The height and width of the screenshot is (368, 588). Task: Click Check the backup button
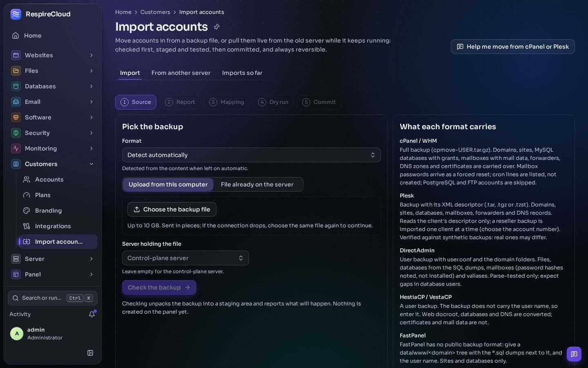point(159,287)
